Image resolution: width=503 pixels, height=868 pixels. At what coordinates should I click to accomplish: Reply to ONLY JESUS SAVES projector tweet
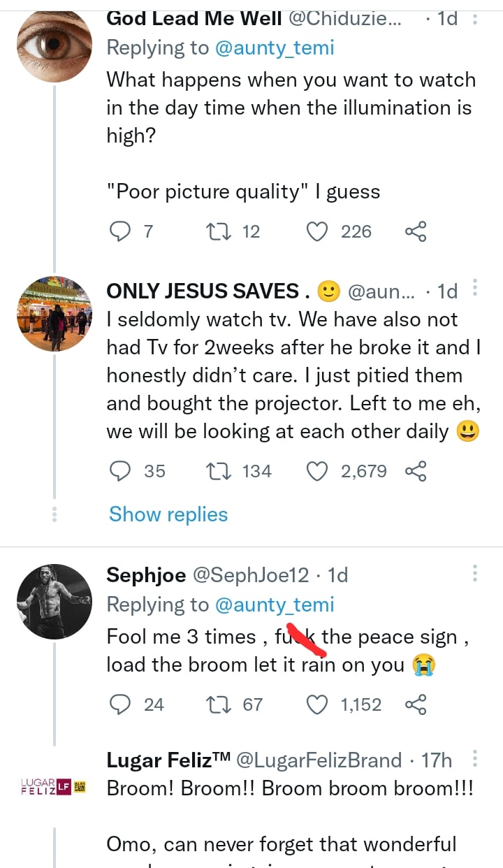click(122, 472)
